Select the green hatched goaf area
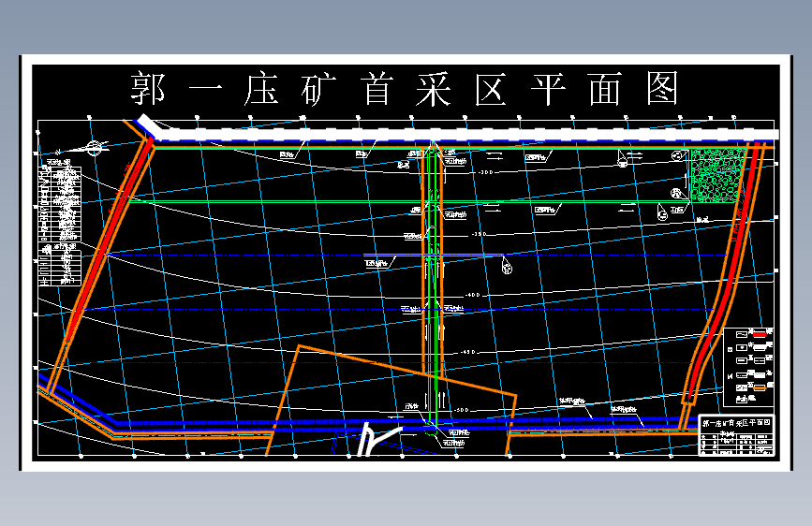The image size is (812, 526). click(716, 176)
